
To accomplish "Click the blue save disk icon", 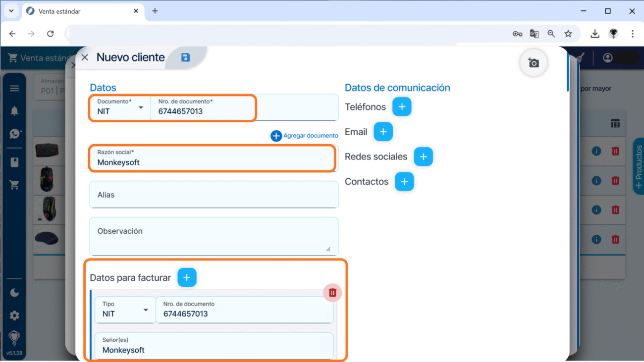I will pyautogui.click(x=186, y=57).
